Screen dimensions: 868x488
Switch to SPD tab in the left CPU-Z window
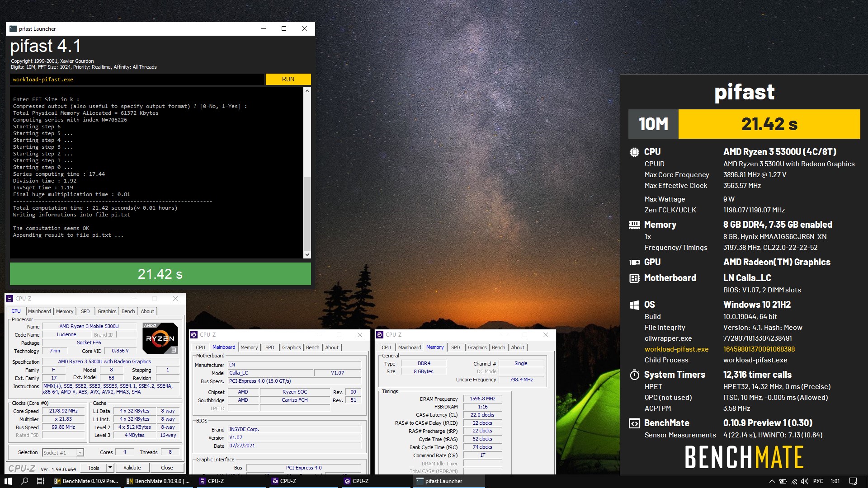(x=85, y=311)
